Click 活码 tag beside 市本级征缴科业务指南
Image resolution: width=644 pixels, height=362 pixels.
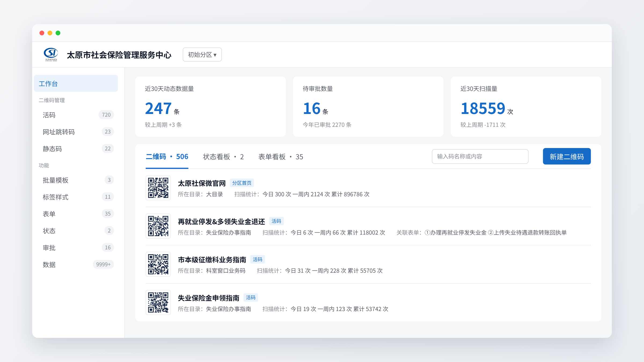tap(258, 259)
